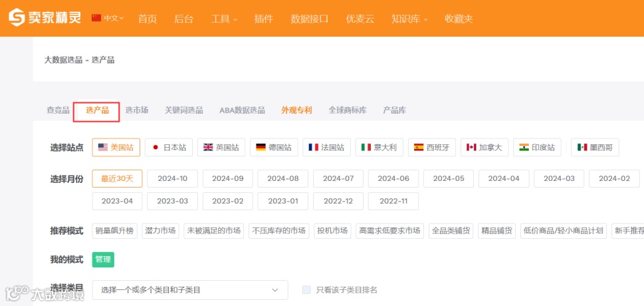Choose month 2023-02
Screen dimensions: 644x306
point(227,201)
